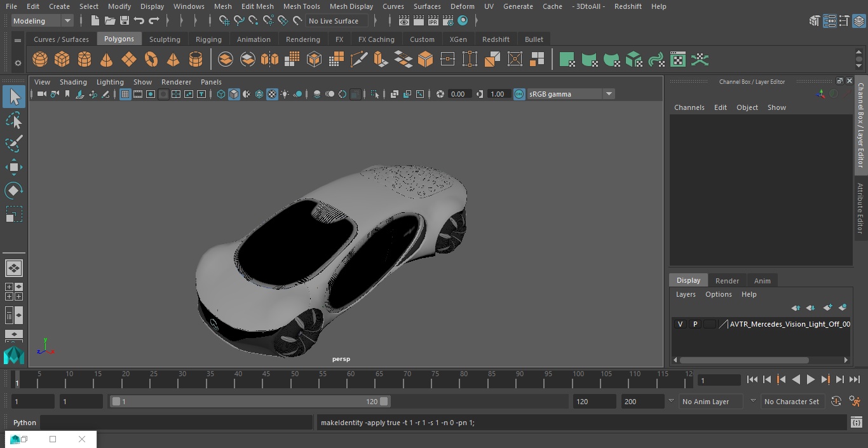Viewport: 868px width, 448px height.
Task: Toggle the viewport grid display icon
Action: (125, 94)
